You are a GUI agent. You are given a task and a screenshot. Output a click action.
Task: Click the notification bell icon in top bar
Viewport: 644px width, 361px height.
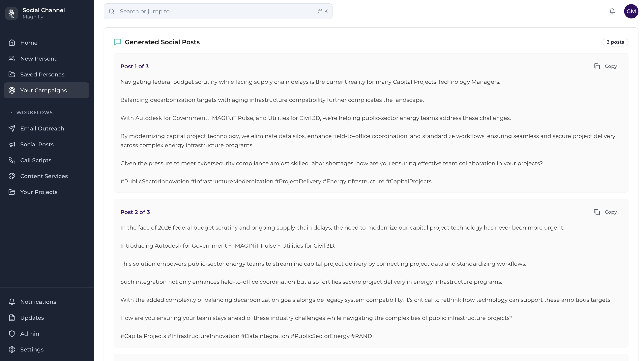click(x=612, y=11)
